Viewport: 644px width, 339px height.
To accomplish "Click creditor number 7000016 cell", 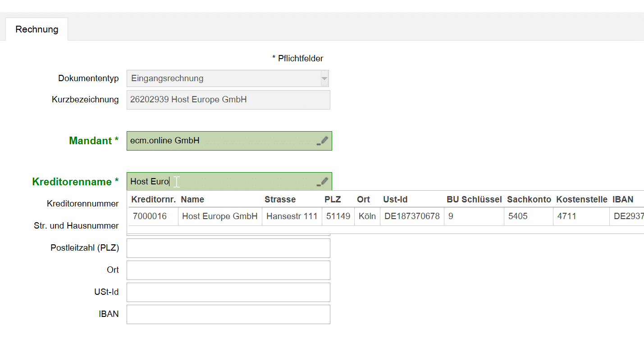I will pos(150,216).
